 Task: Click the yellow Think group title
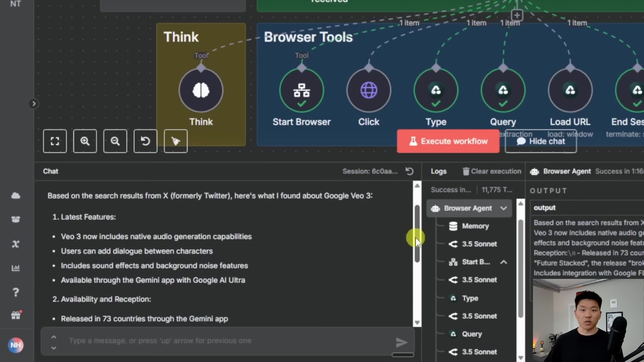181,37
